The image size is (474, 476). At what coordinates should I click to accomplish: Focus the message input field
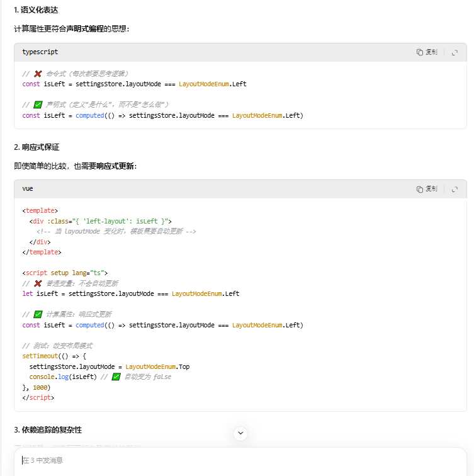pos(240,460)
